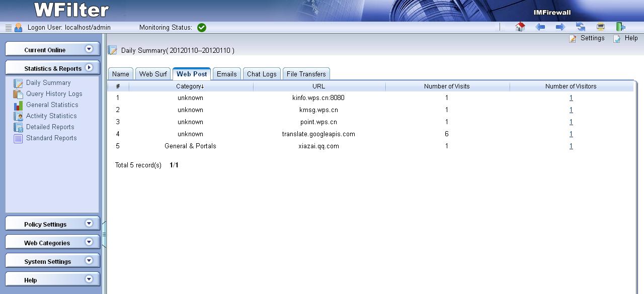This screenshot has width=644, height=294.
Task: Refresh the page using the refresh icon
Action: pyautogui.click(x=581, y=27)
